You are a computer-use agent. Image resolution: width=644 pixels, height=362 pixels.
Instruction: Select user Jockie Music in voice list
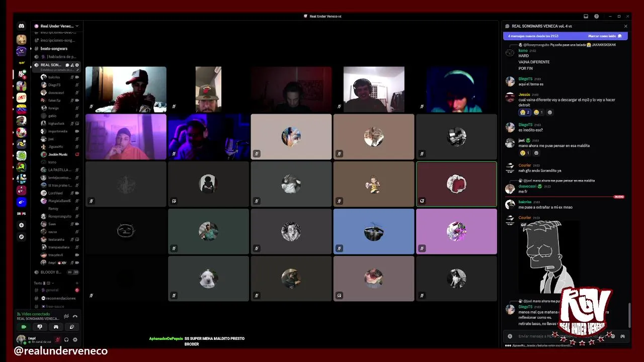[x=59, y=154]
